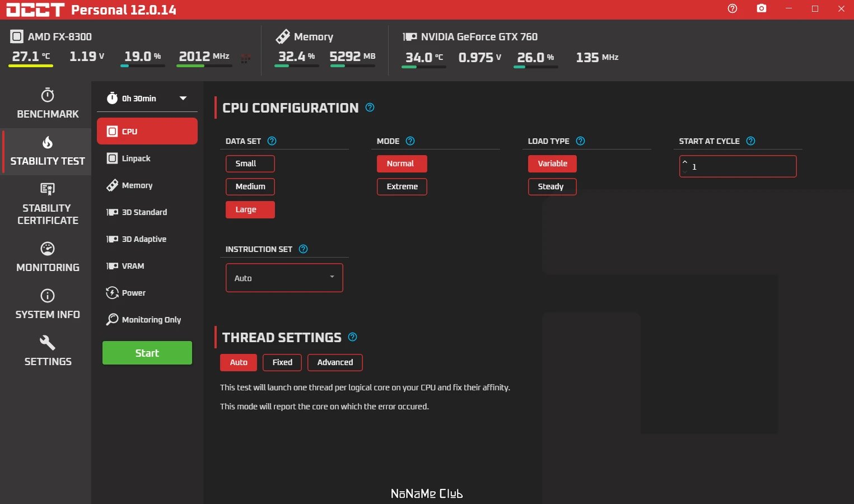Viewport: 854px width, 504px height.
Task: Open help for CPU Configuration heading
Action: (370, 108)
